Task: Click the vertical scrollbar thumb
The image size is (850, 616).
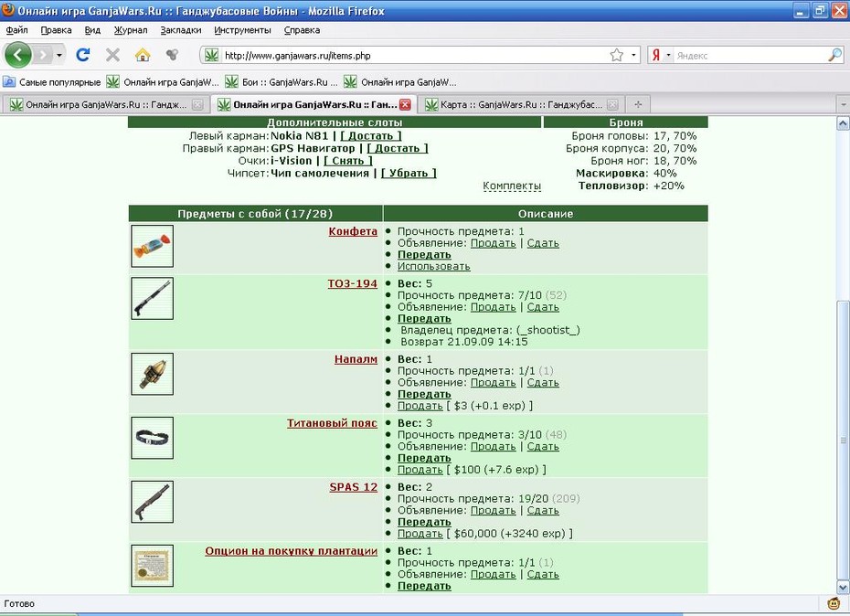Action: pyautogui.click(x=843, y=441)
